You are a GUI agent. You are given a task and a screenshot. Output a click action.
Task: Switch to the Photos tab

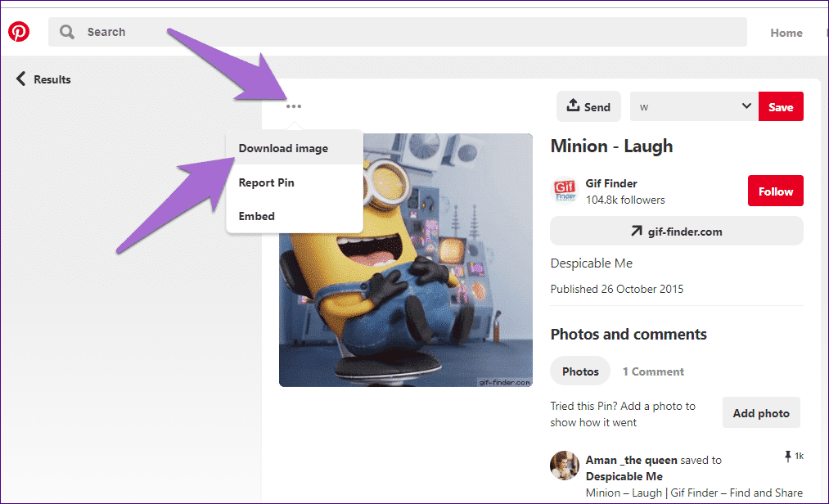pyautogui.click(x=580, y=371)
